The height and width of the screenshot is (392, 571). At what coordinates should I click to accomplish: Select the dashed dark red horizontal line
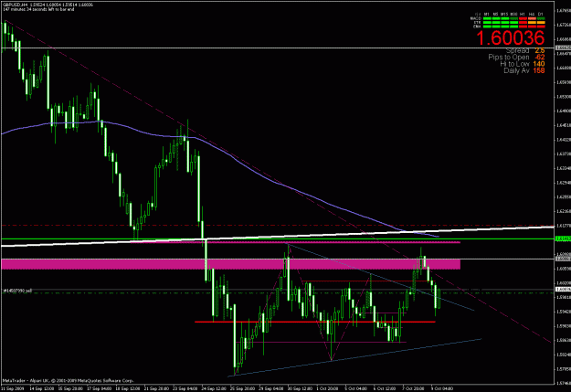point(277,226)
